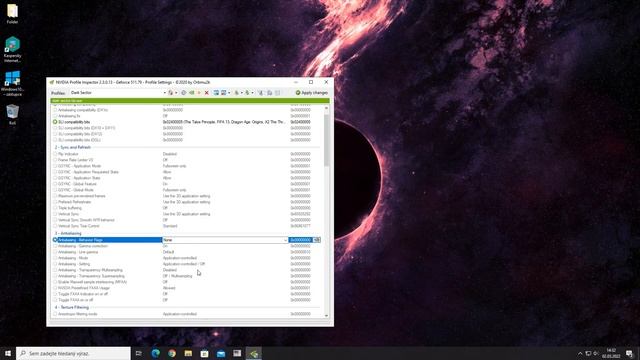Click the scrollbar down arrow in settings list
Viewport: 640px width, 360px height.
[326, 315]
